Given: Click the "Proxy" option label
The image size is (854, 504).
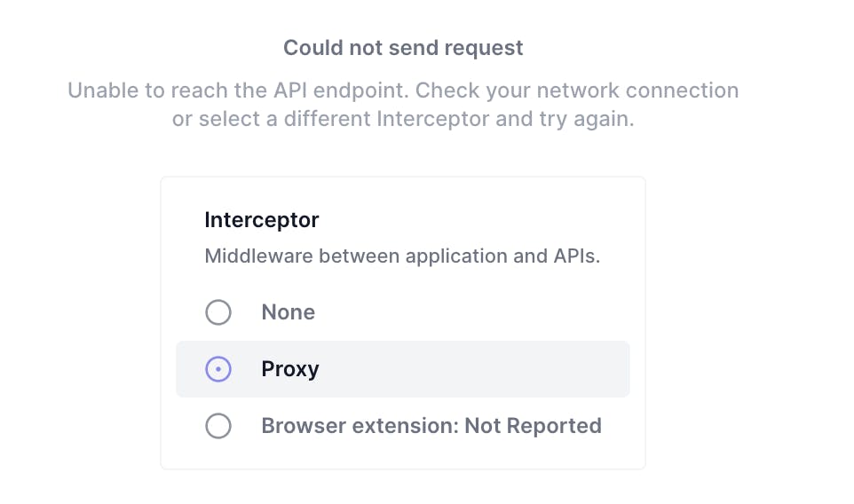Looking at the screenshot, I should pos(290,369).
